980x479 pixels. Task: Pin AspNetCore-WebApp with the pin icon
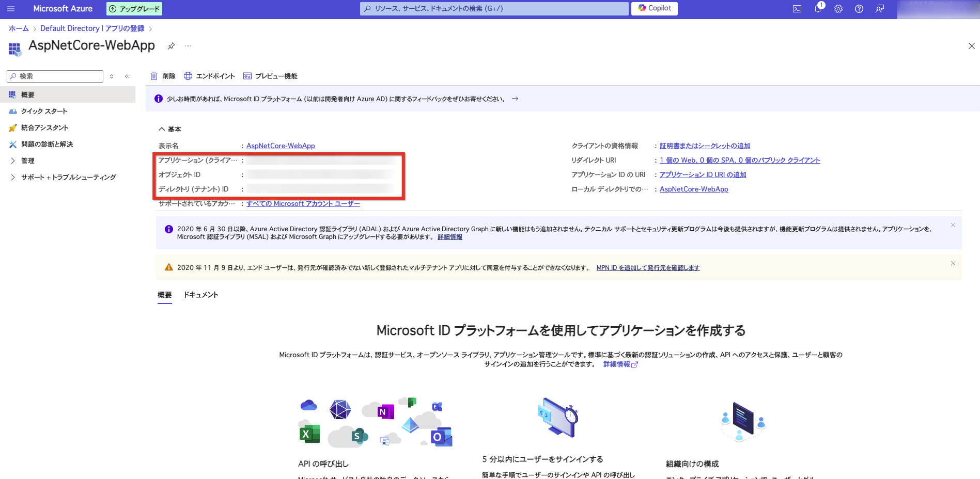172,46
